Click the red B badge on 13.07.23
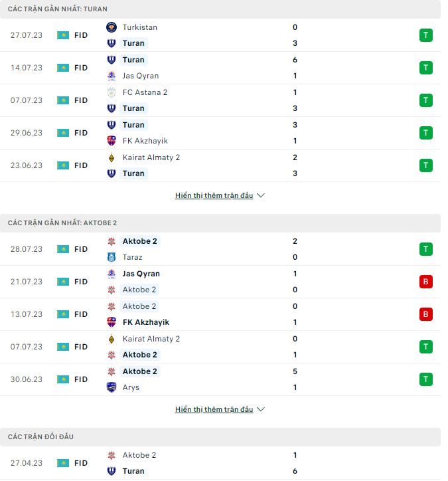 (425, 314)
